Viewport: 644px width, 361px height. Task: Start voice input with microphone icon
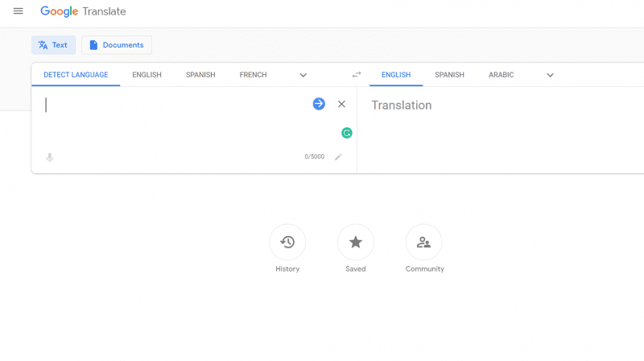coord(50,157)
